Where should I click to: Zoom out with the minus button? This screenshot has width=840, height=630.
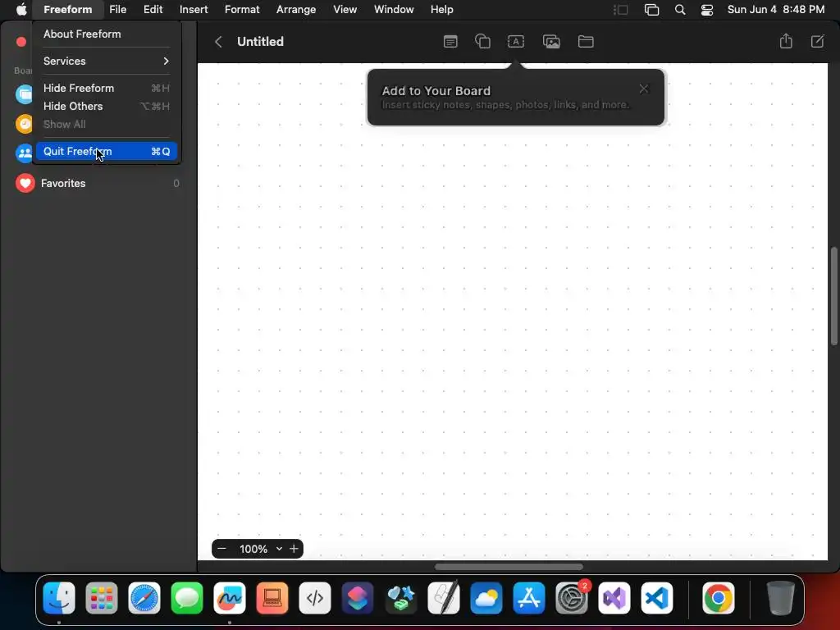(x=221, y=549)
